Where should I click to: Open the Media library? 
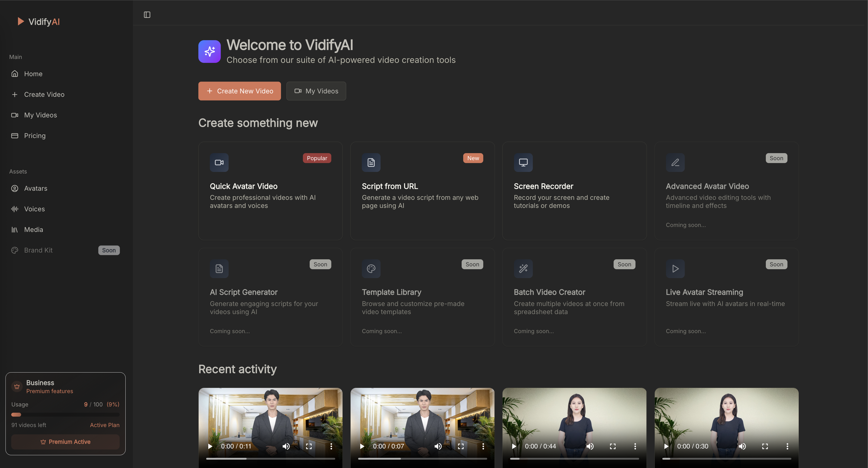pyautogui.click(x=33, y=229)
